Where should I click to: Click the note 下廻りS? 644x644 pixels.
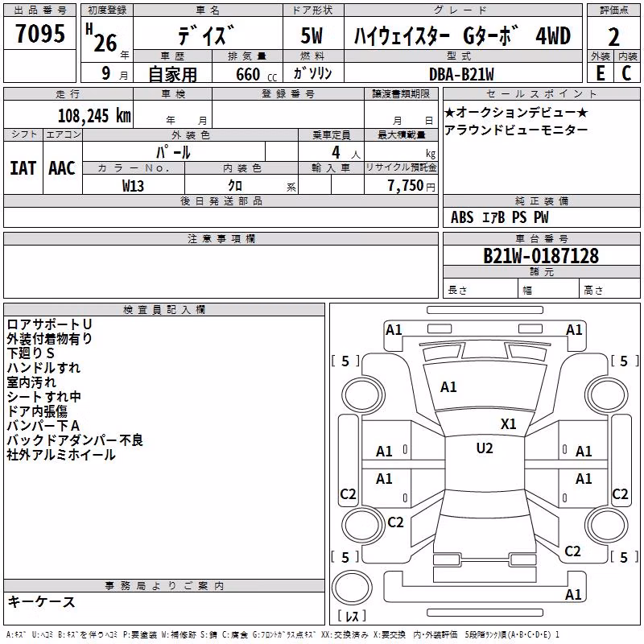(x=31, y=353)
